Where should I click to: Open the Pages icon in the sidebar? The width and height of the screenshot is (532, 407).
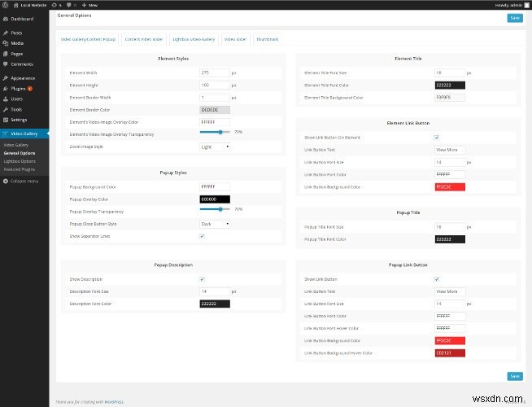(x=6, y=54)
